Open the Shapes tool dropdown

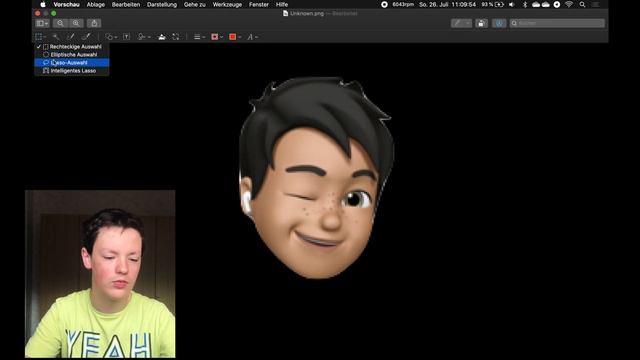coord(111,37)
